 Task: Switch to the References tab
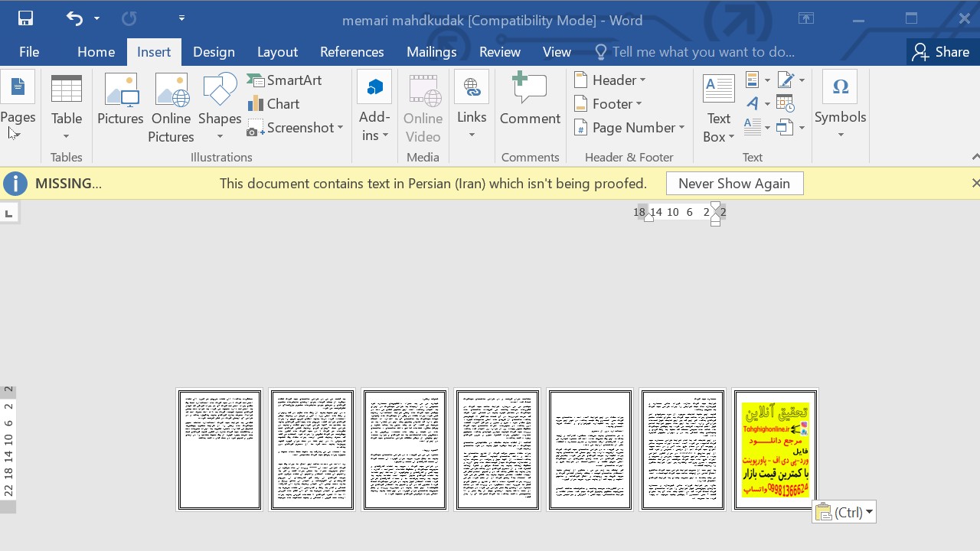pyautogui.click(x=352, y=52)
